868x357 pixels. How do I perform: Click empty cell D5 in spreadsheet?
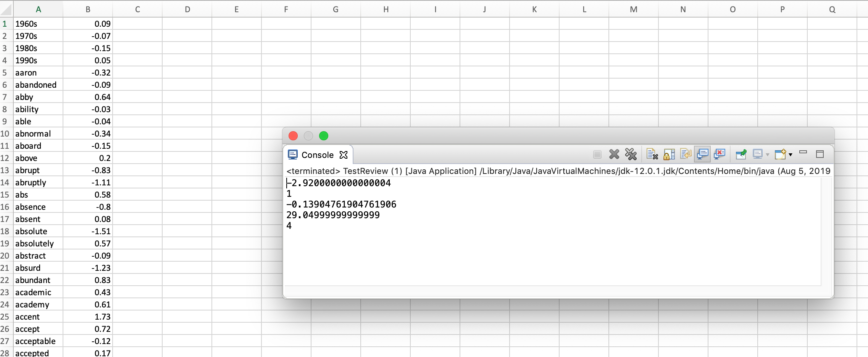[x=187, y=72]
